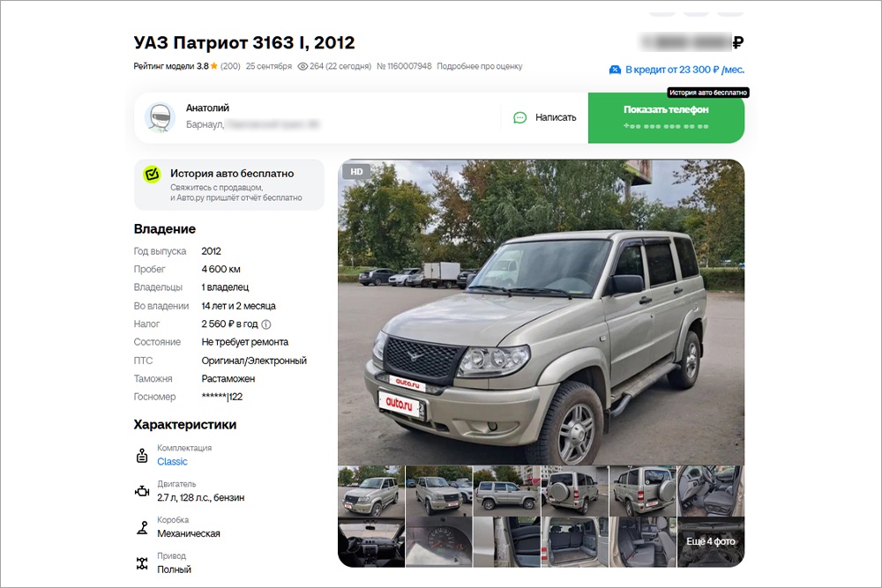The width and height of the screenshot is (882, 588).
Task: Open the История авто бесплатно banner
Action: tap(229, 185)
